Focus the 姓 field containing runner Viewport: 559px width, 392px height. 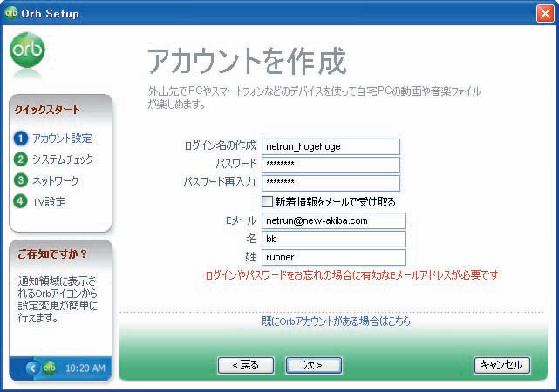[333, 257]
